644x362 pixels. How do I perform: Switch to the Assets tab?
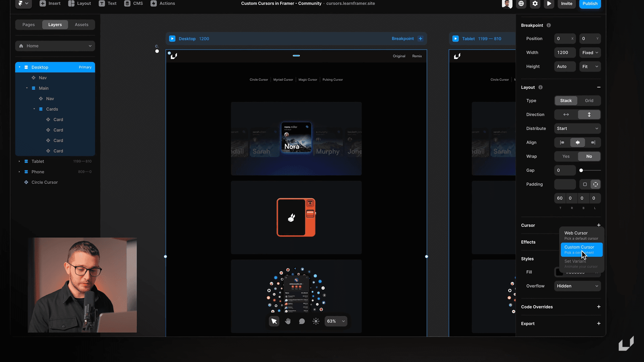point(82,24)
